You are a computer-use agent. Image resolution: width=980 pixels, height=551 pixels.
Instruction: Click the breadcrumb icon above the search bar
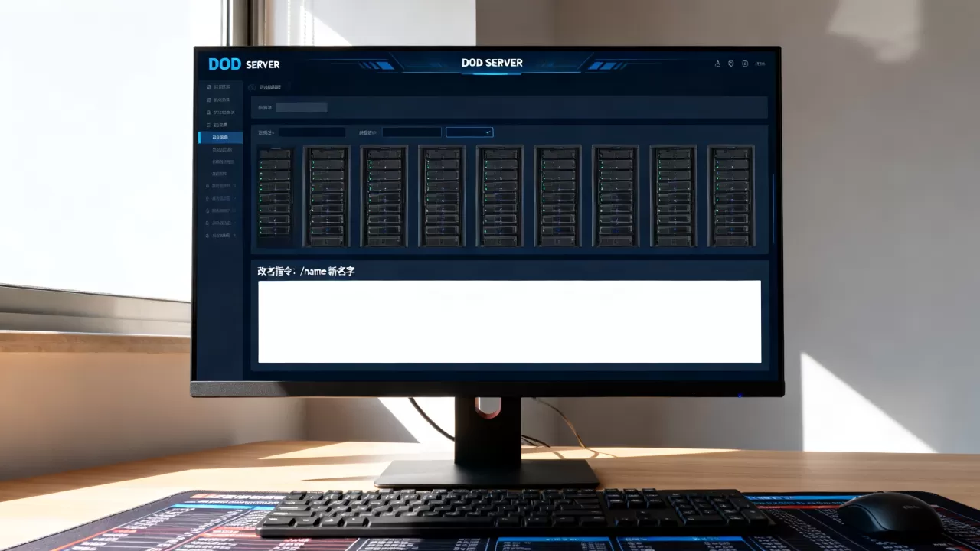pos(252,87)
